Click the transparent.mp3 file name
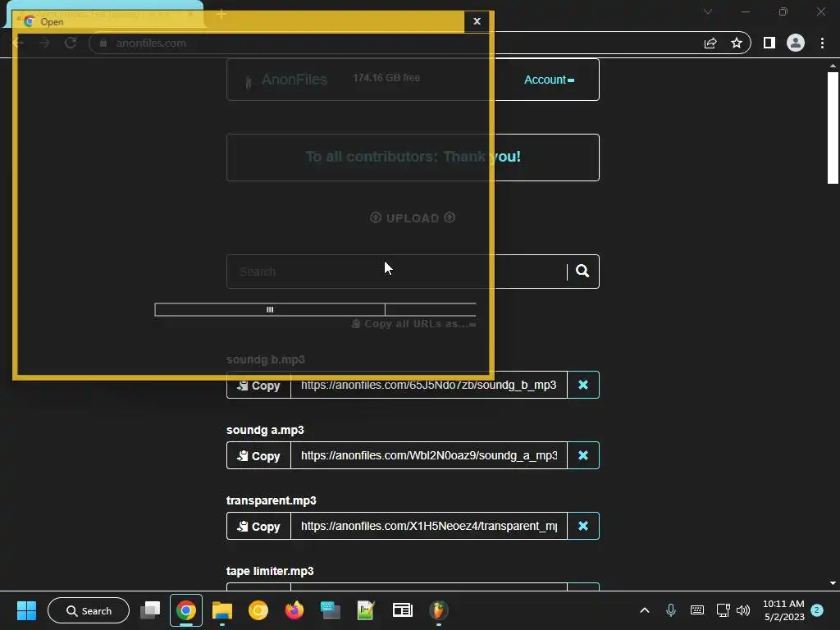Screen dimensions: 840x630 (x=271, y=500)
